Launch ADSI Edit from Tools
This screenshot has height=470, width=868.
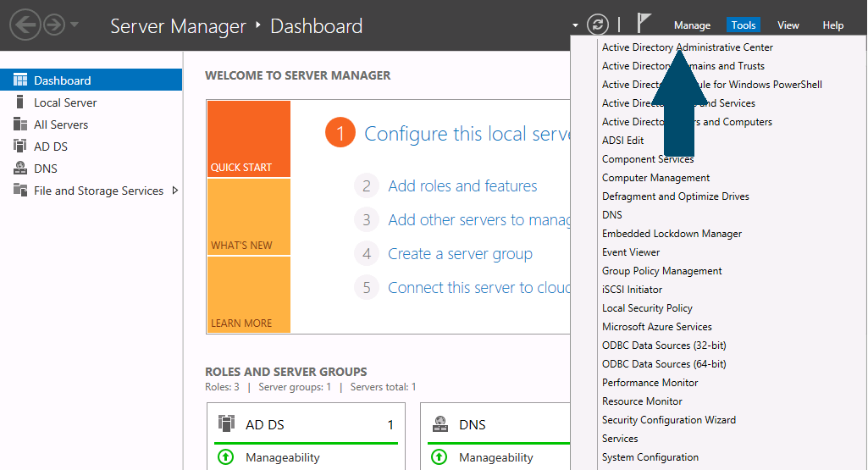[622, 141]
